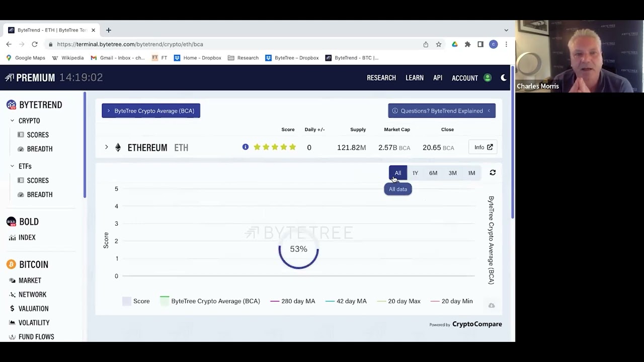Viewport: 644px width, 362px height.
Task: Close the ByteTrend ETH tab
Action: point(93,30)
